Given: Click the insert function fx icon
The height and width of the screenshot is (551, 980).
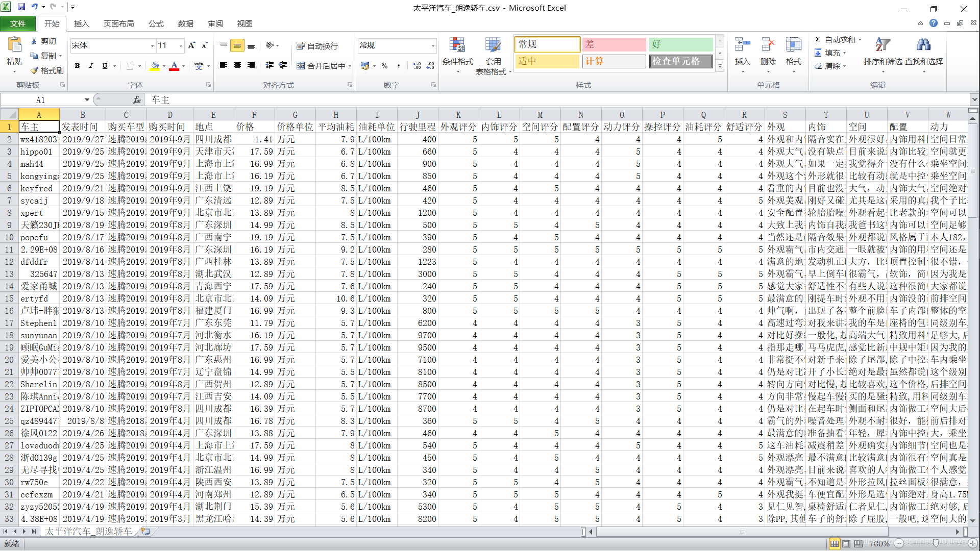Looking at the screenshot, I should tap(137, 100).
